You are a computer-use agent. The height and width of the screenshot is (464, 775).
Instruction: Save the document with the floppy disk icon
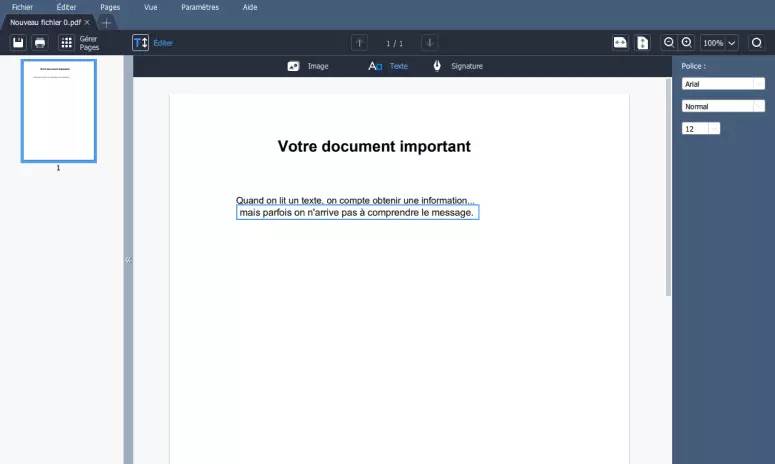(x=18, y=43)
